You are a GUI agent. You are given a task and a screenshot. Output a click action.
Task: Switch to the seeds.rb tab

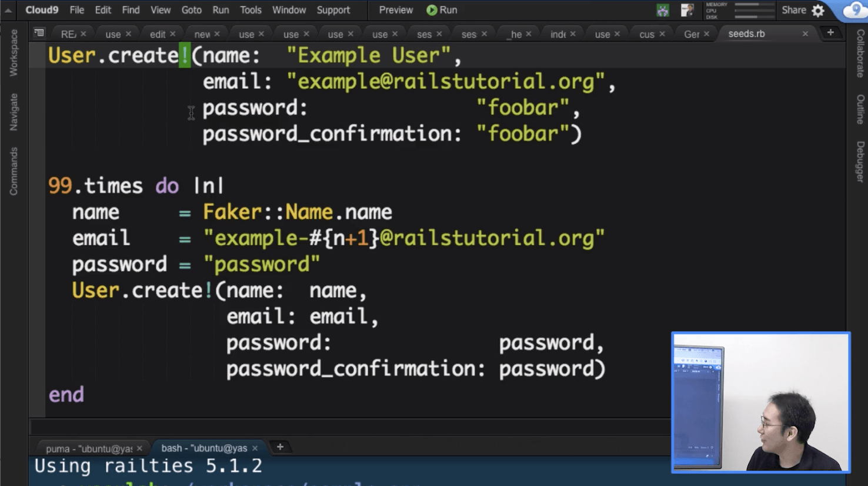click(x=747, y=34)
